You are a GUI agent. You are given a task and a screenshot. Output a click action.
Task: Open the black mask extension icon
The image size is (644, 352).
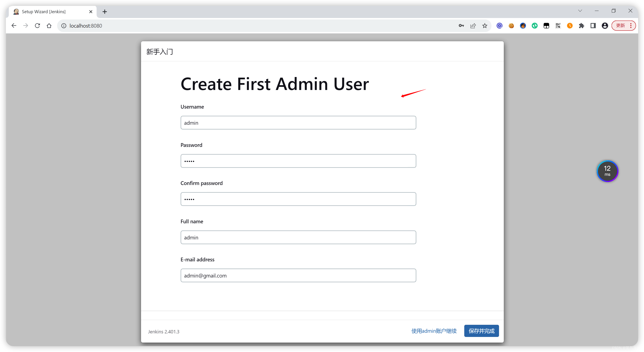[x=547, y=26]
